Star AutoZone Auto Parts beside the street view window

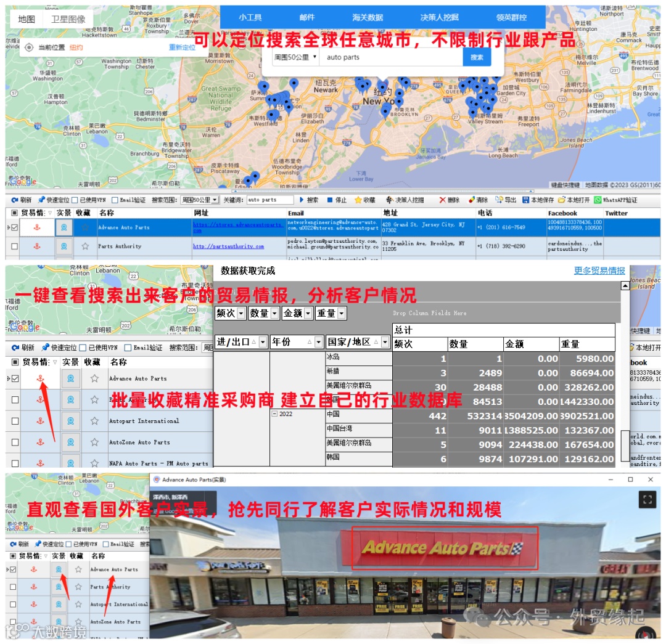[78, 621]
